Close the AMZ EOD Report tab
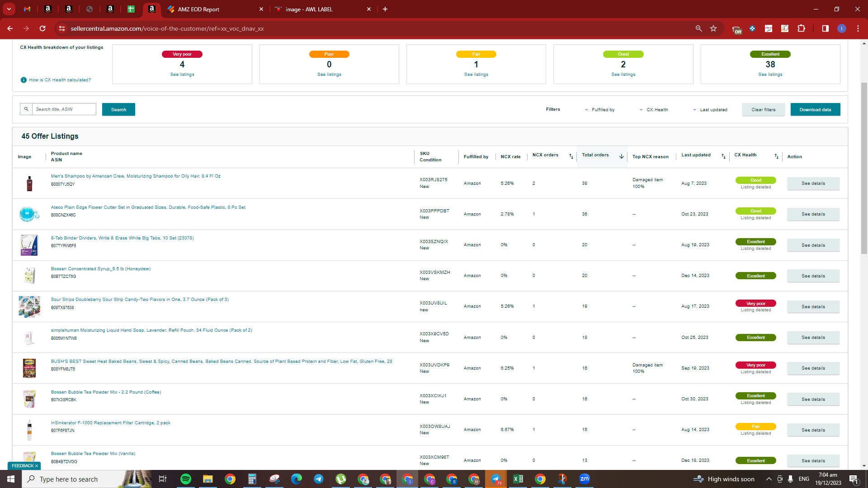The width and height of the screenshot is (868, 488). (x=261, y=9)
